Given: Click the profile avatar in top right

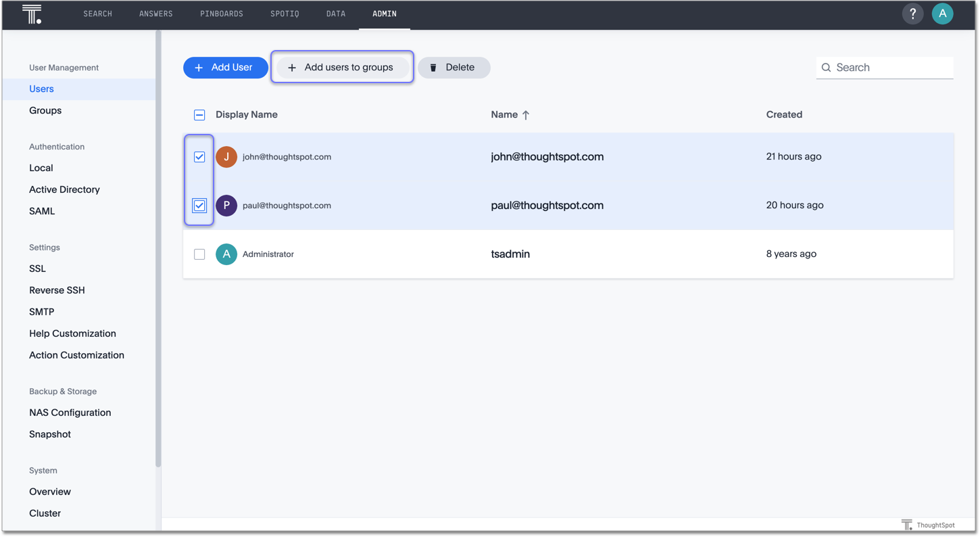Looking at the screenshot, I should [942, 14].
